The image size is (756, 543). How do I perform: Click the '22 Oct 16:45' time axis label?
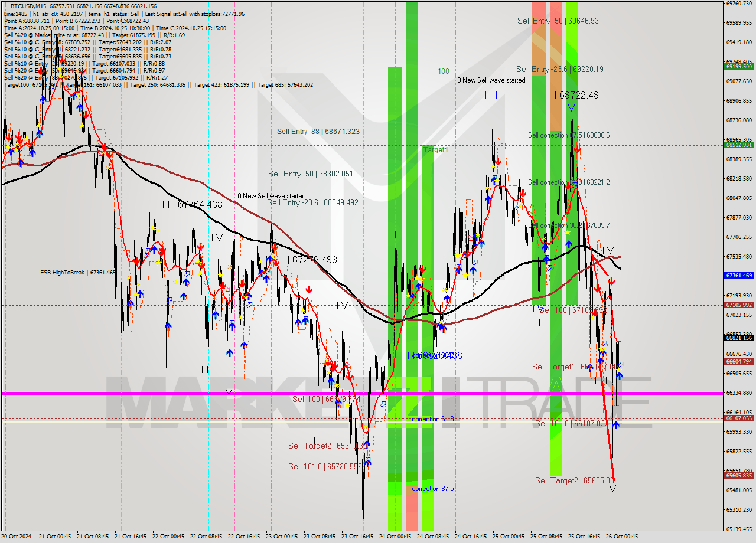click(244, 537)
